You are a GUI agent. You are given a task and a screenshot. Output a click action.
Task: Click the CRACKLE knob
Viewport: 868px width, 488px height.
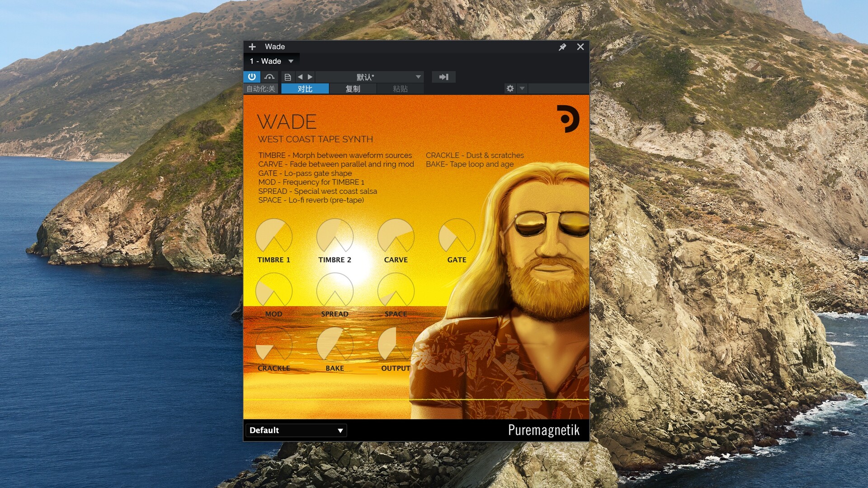coord(274,345)
